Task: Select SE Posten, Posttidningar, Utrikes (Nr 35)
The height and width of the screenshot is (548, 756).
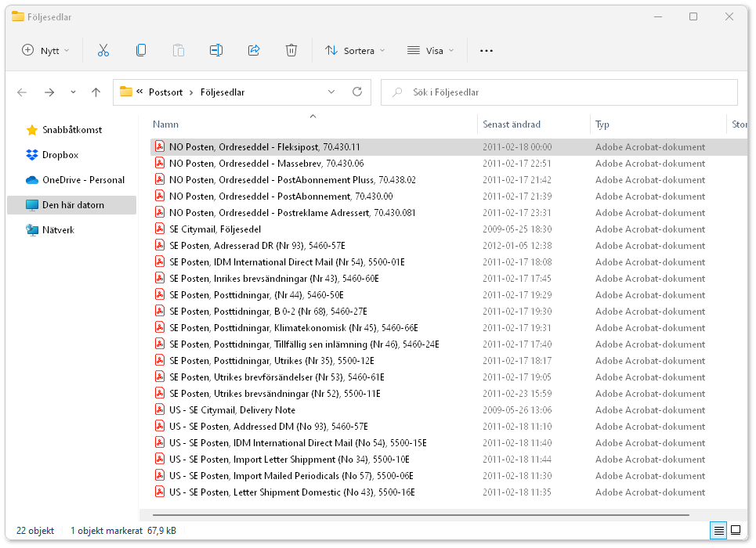Action: [448, 361]
